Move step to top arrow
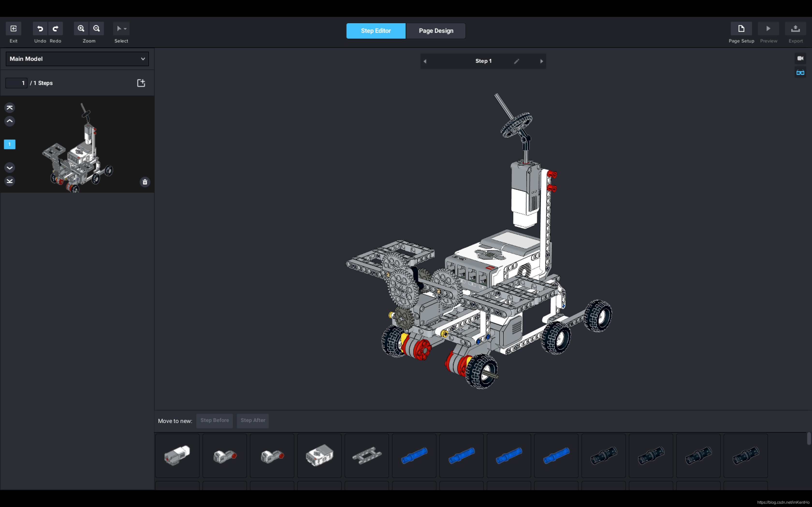This screenshot has height=507, width=812. pyautogui.click(x=10, y=108)
